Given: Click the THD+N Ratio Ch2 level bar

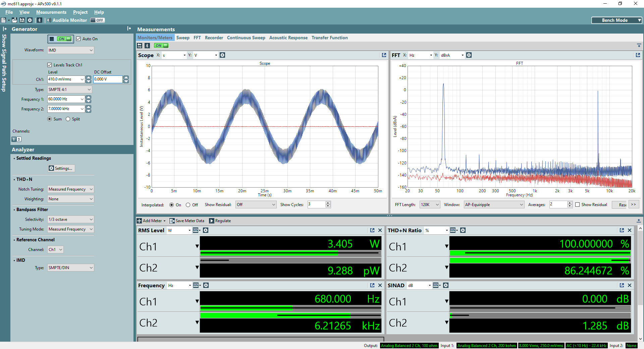Looking at the screenshot, I should pos(540,260).
